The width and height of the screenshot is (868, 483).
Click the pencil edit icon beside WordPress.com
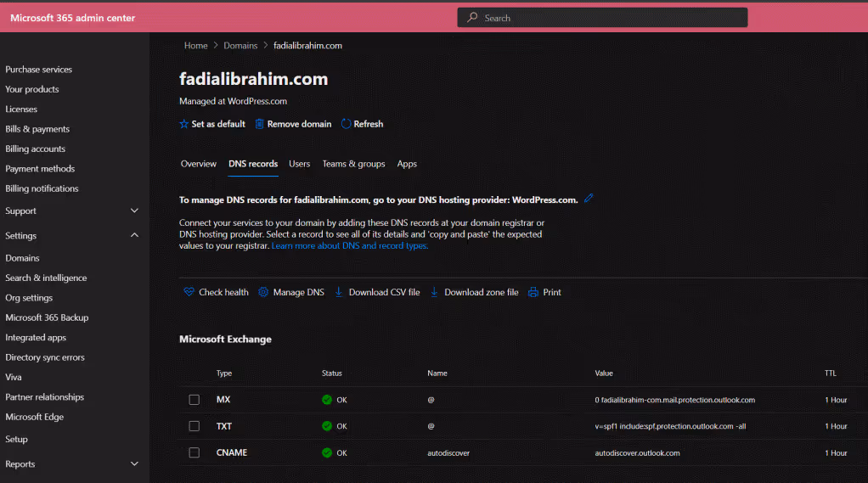click(589, 198)
